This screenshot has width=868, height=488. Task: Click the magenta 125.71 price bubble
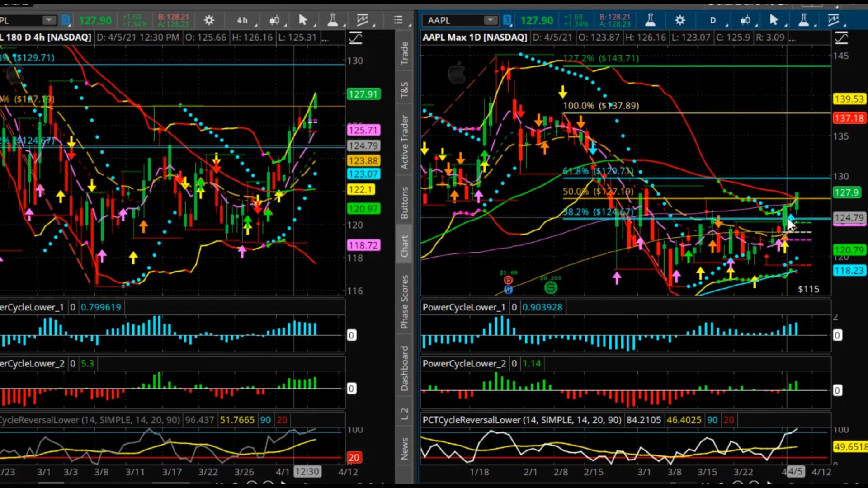point(363,130)
